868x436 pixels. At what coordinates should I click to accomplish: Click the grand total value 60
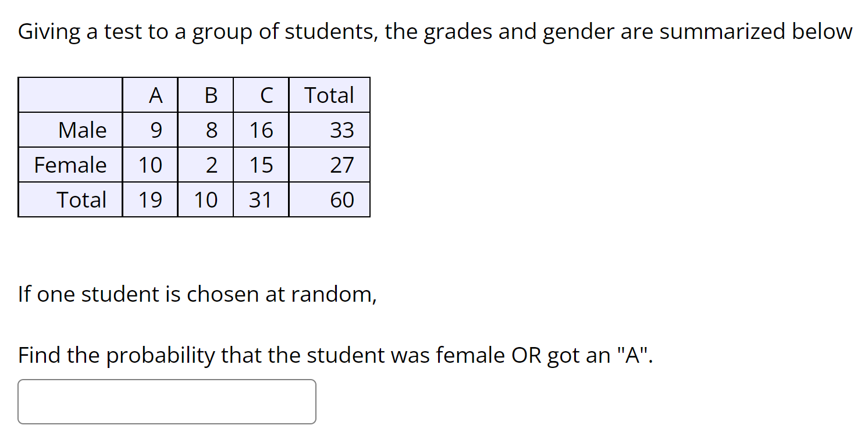tap(343, 199)
